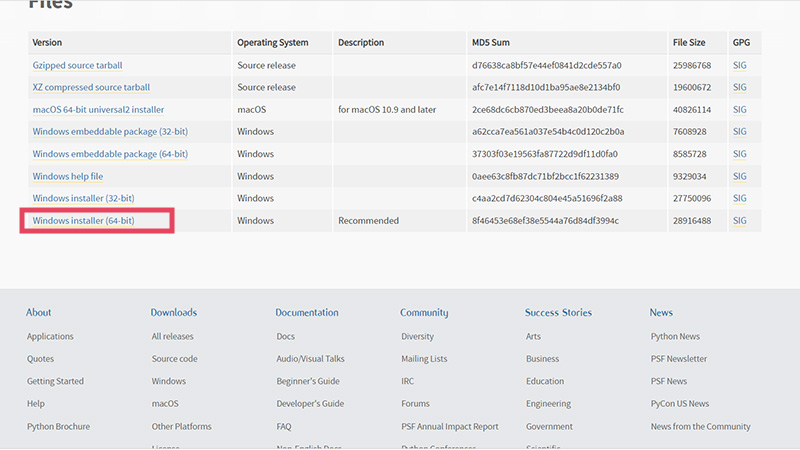Open the About footer heading
The width and height of the screenshot is (800, 450).
click(39, 312)
